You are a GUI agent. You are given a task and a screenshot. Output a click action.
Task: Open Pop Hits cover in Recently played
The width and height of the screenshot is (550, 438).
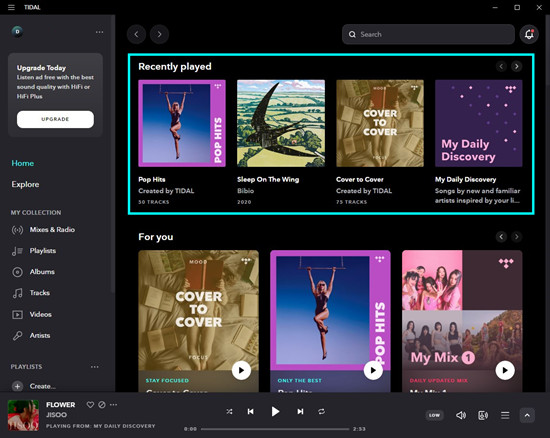182,123
